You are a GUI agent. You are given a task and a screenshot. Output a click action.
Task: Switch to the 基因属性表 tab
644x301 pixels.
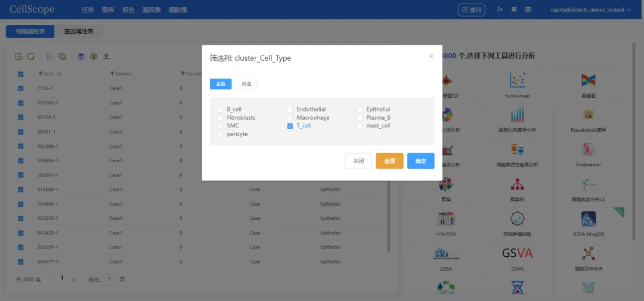(x=78, y=31)
